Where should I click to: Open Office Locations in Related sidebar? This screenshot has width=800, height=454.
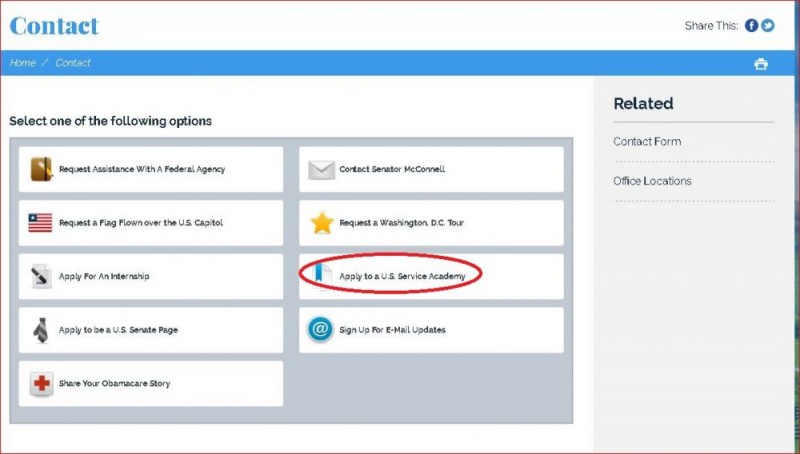(x=652, y=181)
